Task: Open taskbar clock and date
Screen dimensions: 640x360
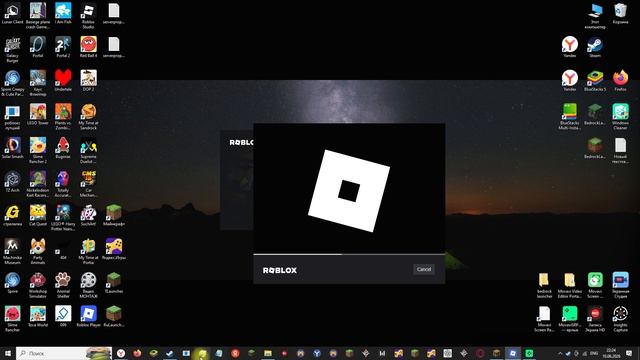Action: [611, 353]
